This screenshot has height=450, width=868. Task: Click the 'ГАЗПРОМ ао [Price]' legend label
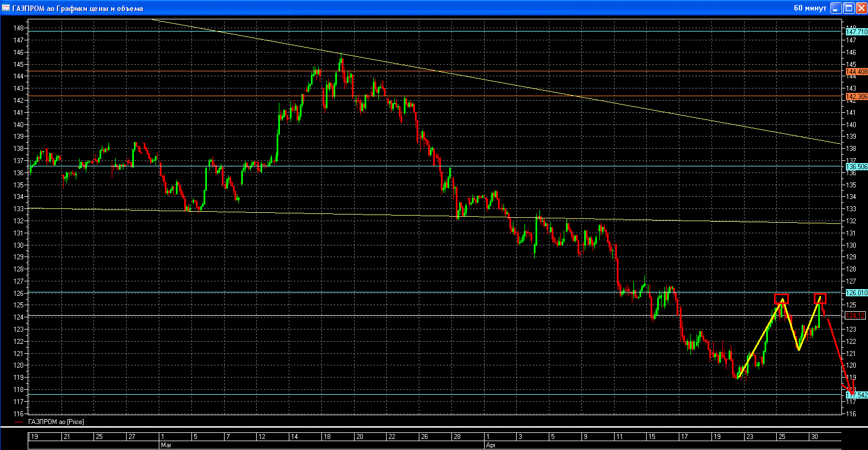point(56,422)
